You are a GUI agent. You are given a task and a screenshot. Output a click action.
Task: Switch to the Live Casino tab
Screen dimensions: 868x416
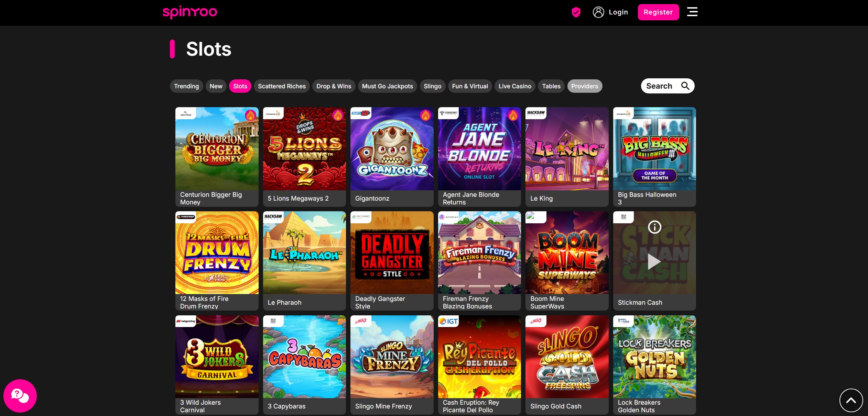pyautogui.click(x=514, y=86)
